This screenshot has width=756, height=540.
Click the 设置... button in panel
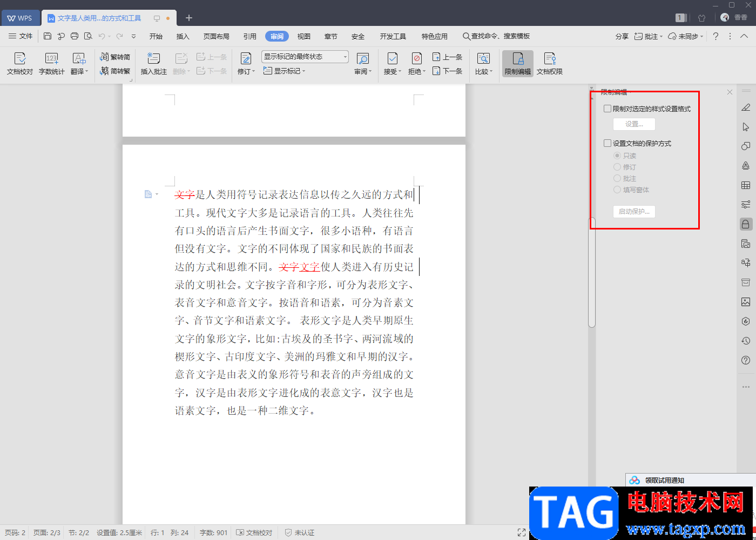point(634,124)
